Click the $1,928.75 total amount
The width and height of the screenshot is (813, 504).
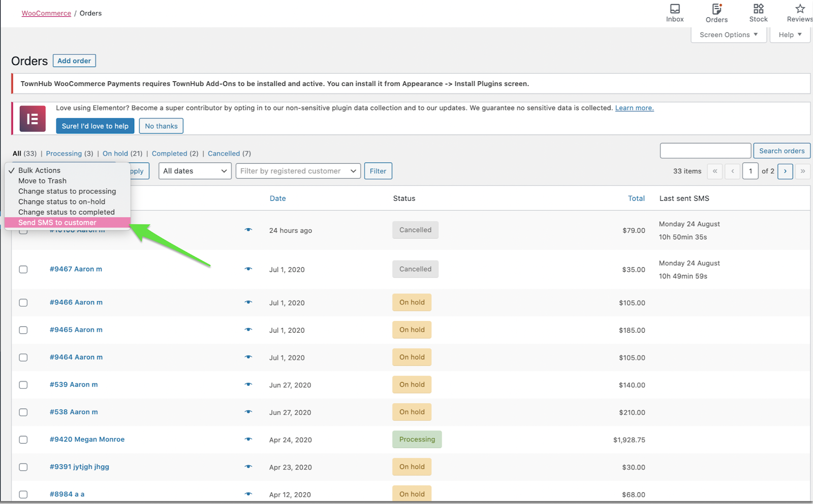(629, 440)
